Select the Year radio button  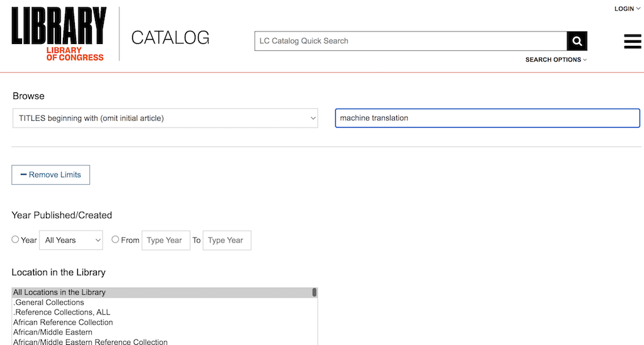point(15,239)
